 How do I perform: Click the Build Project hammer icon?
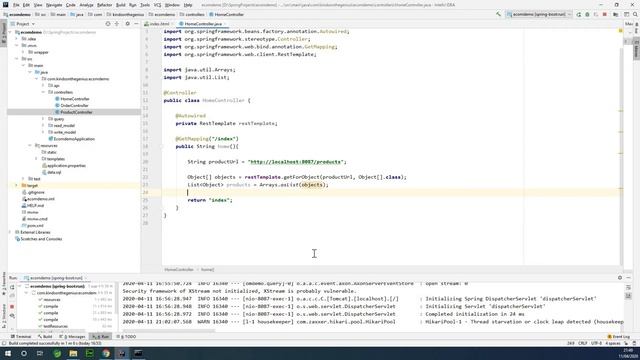498,14
